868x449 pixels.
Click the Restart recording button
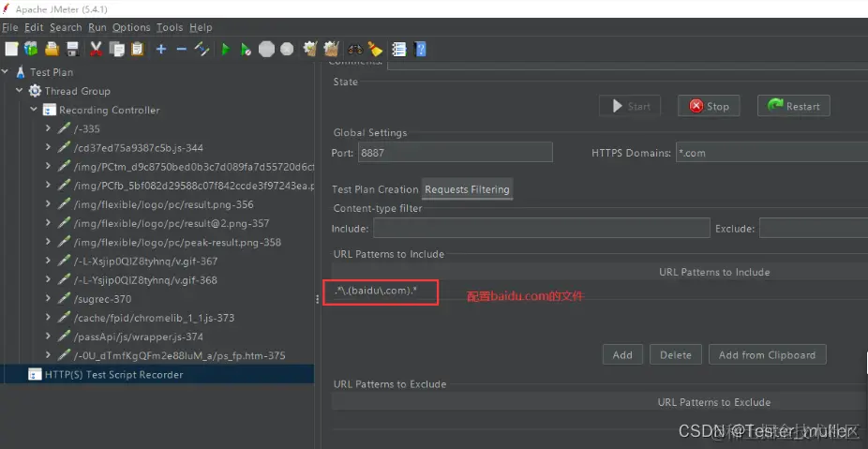tap(793, 106)
